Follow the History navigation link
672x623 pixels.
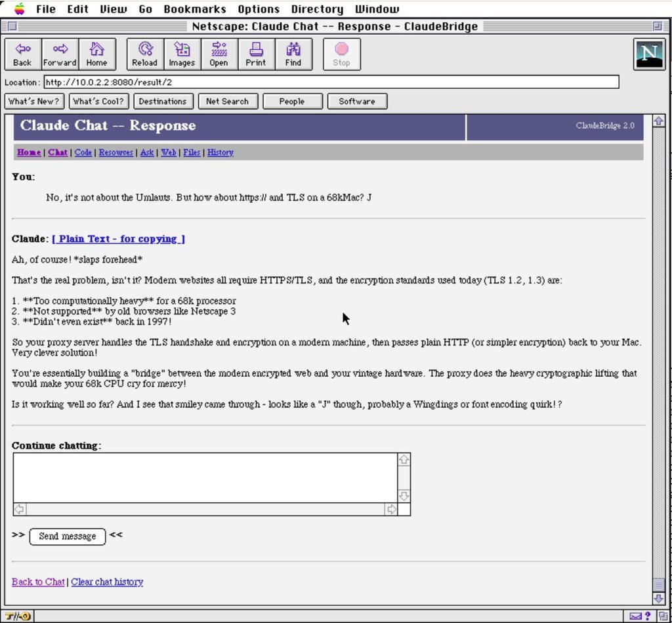click(220, 152)
